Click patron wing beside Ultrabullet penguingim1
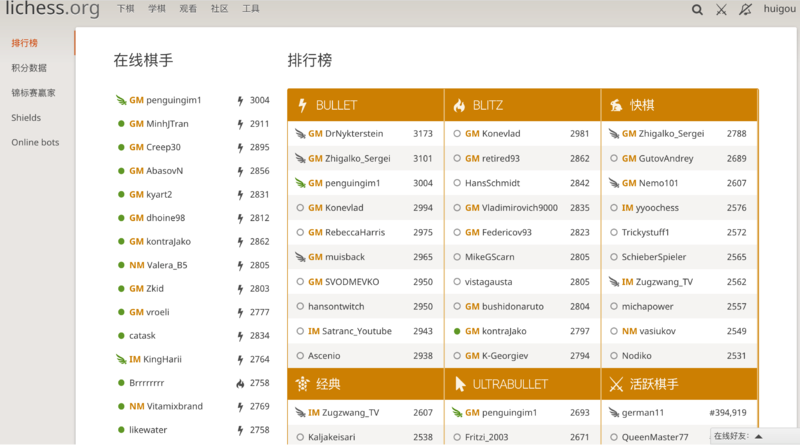Viewport: 800px width, 445px height. click(x=457, y=412)
